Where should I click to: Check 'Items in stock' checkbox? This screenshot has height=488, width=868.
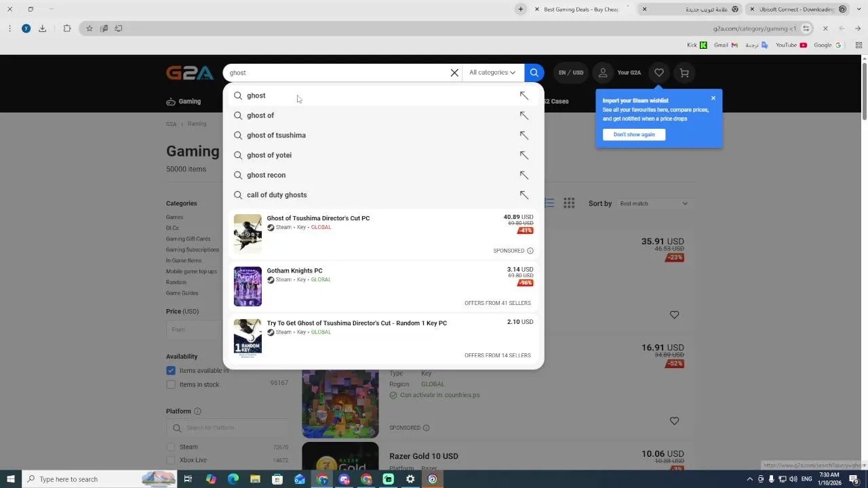pos(171,384)
